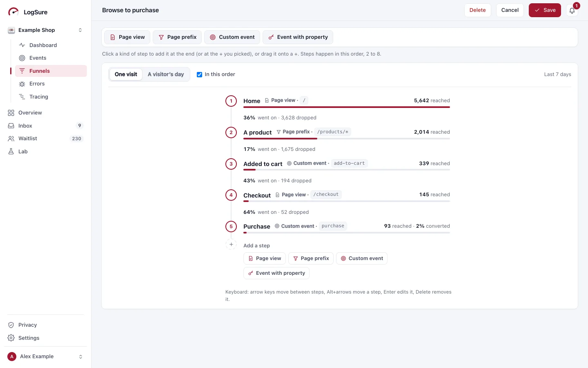Select step 1 circle for Home
The image size is (588, 368).
[231, 101]
